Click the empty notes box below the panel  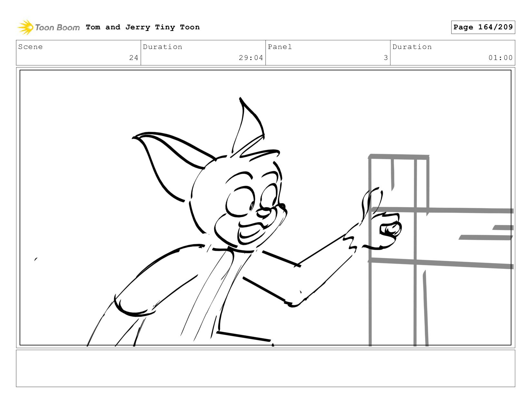tap(265, 368)
